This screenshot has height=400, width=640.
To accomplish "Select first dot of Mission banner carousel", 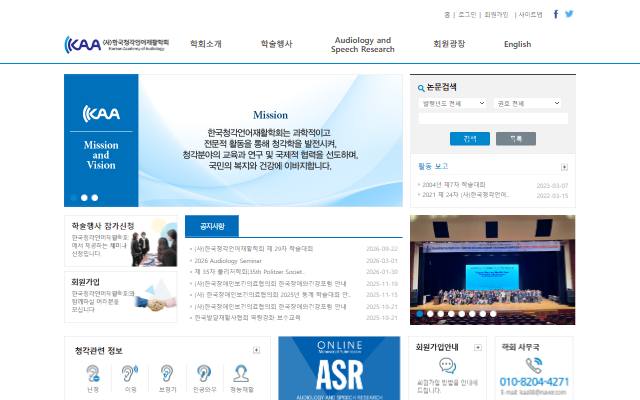I will coord(73,198).
